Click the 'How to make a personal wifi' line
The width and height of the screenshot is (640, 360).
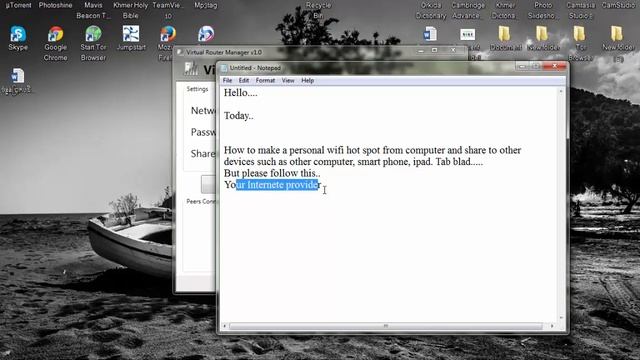372,150
